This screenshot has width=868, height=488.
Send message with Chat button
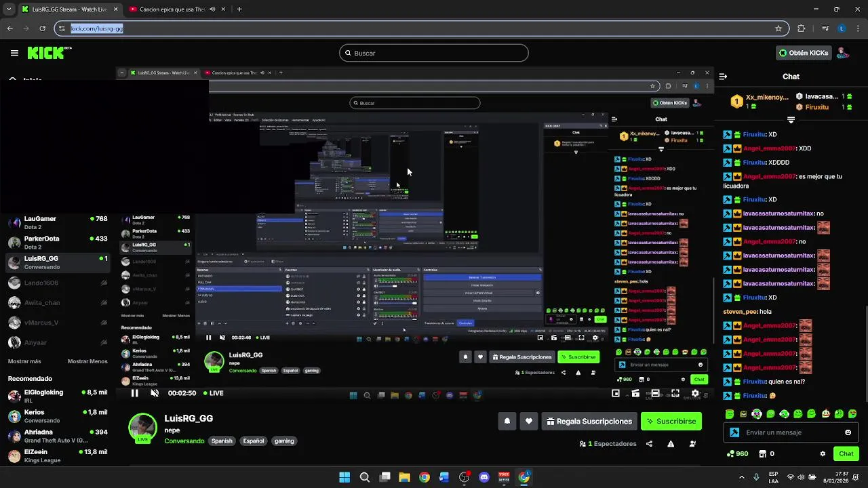[x=846, y=453]
